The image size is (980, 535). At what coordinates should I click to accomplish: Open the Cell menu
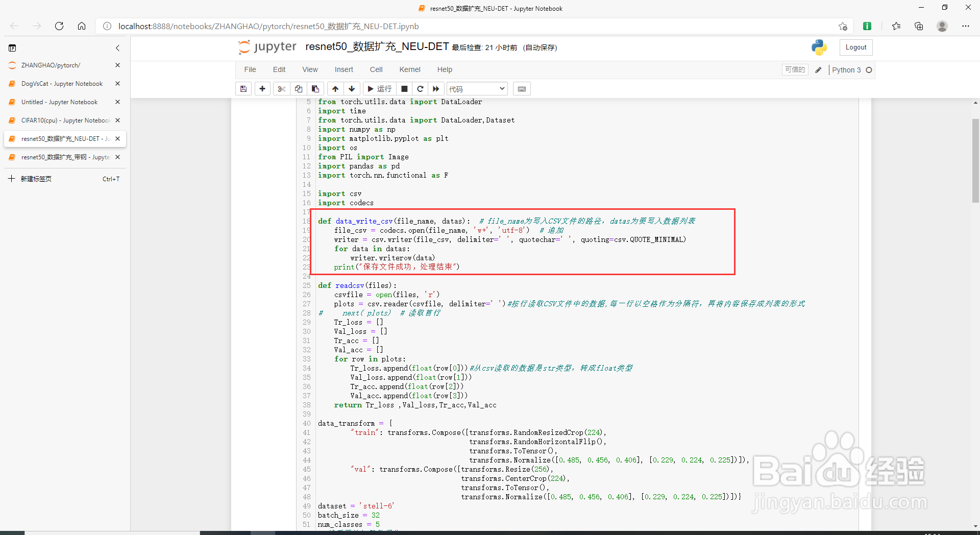(x=376, y=70)
